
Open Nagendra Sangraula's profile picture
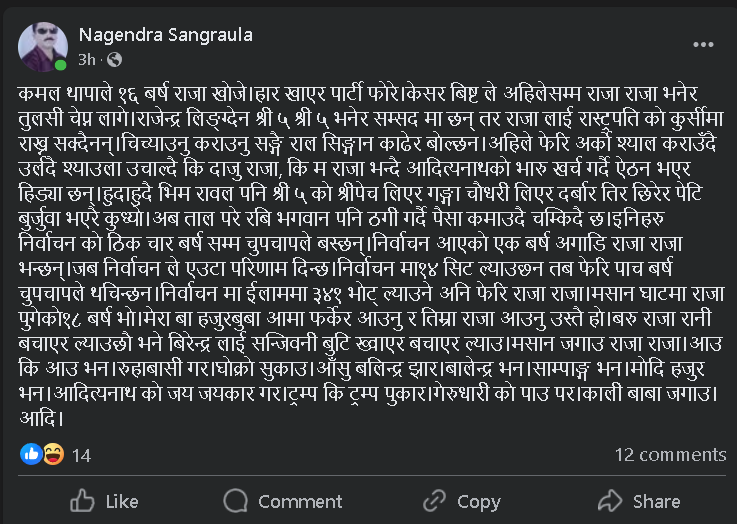tap(43, 46)
